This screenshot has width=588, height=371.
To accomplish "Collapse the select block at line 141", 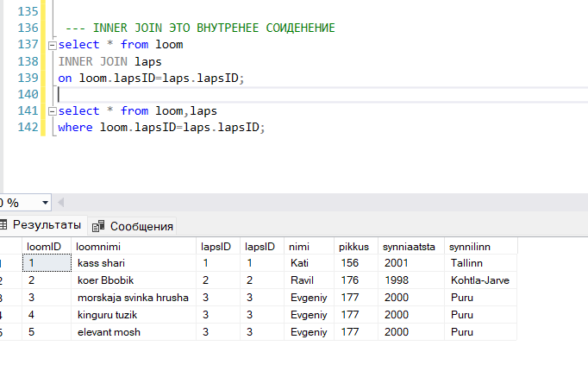I will click(53, 111).
